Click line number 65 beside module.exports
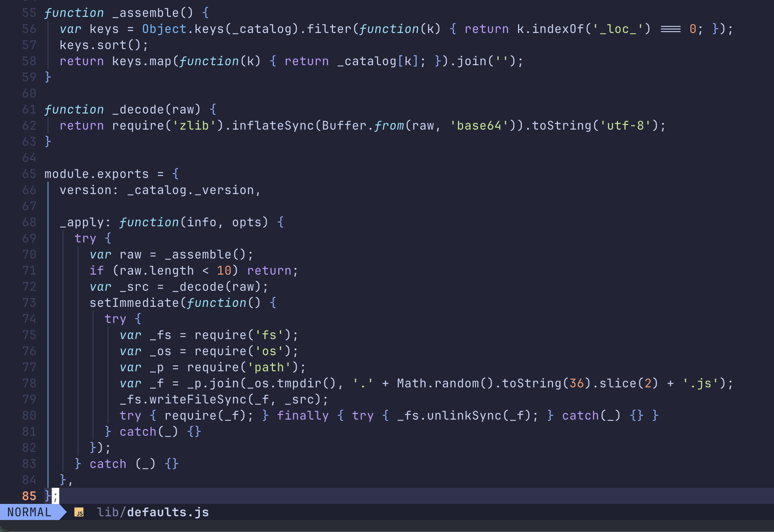The width and height of the screenshot is (774, 532). pyautogui.click(x=29, y=173)
